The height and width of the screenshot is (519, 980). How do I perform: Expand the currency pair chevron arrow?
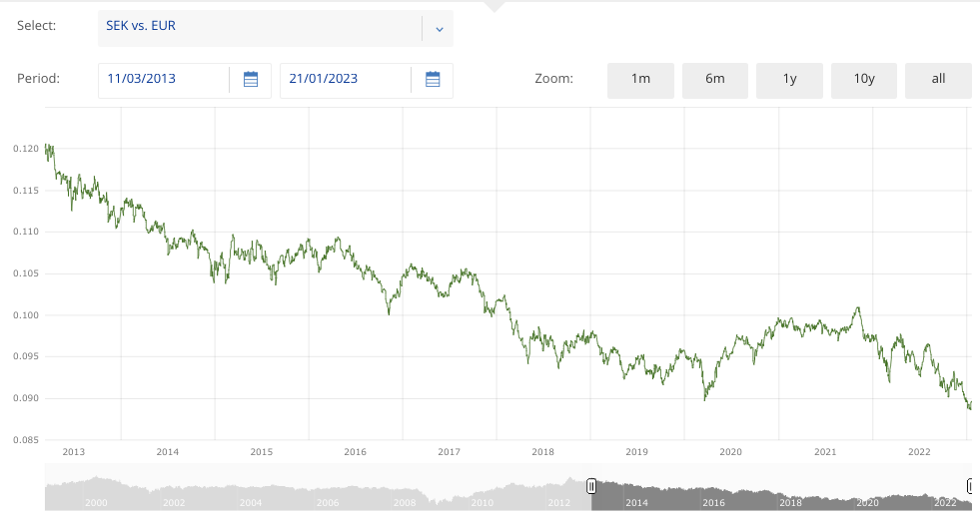pyautogui.click(x=439, y=29)
